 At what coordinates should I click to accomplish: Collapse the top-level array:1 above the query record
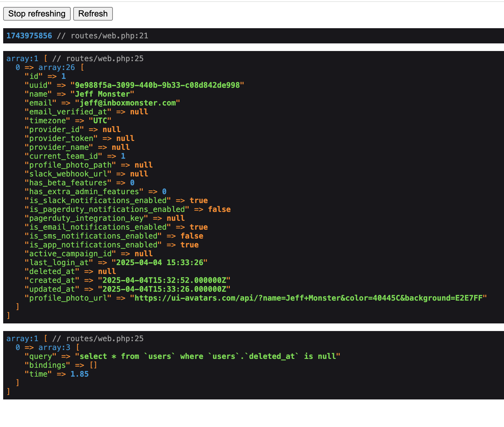pos(22,339)
